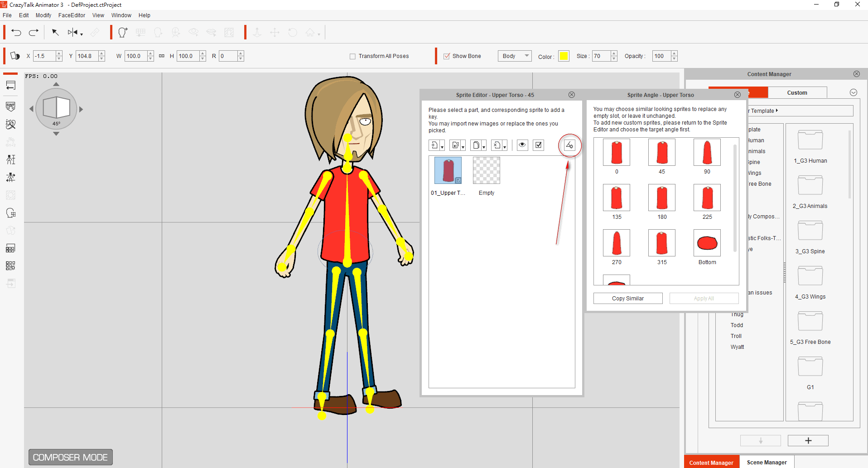Click the Delete Sprite icon in Sprite Editor

(497, 145)
